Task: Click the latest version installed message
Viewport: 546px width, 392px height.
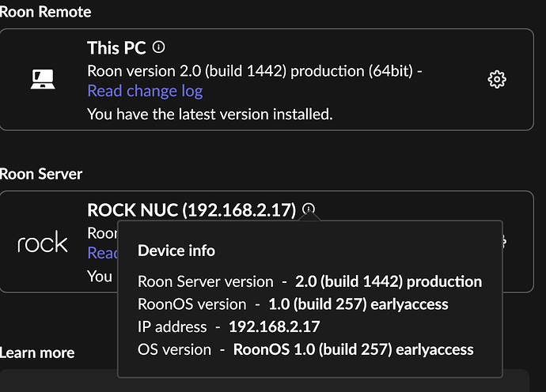Action: (x=210, y=115)
